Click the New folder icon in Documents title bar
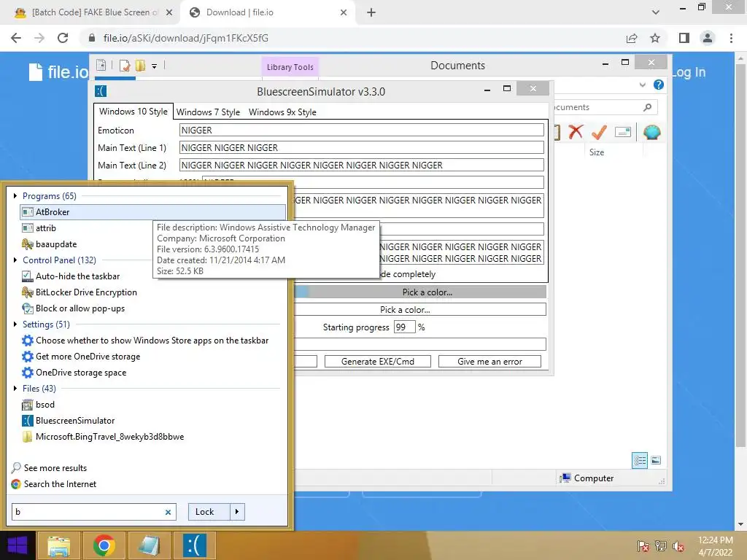The width and height of the screenshot is (747, 560). (140, 65)
